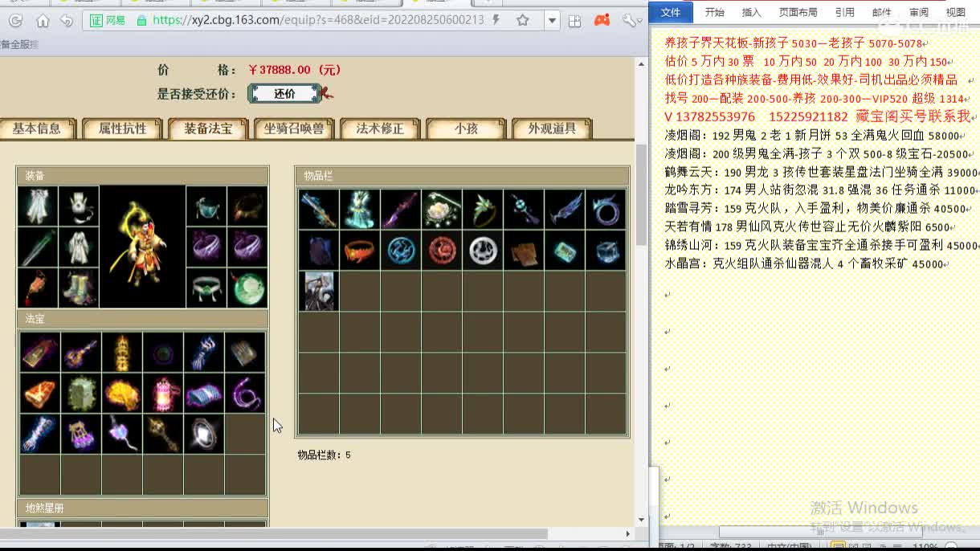The width and height of the screenshot is (980, 551).
Task: Click the character portrait in equipment panel
Action: click(x=142, y=247)
